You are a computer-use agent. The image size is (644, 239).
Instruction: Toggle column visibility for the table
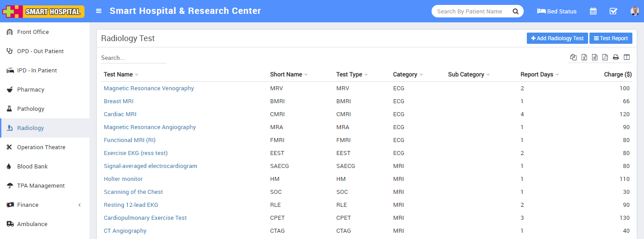click(627, 57)
